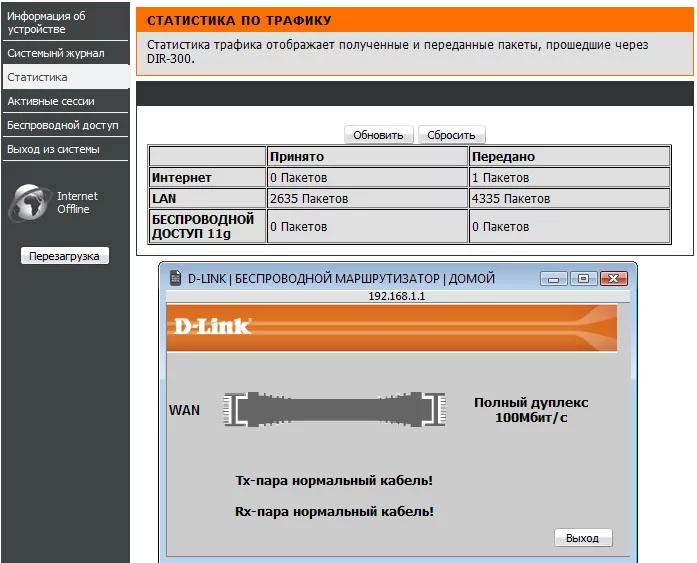The image size is (697, 563).
Task: Click the Полный дуплекс 100Мбит/с text
Action: point(531,410)
